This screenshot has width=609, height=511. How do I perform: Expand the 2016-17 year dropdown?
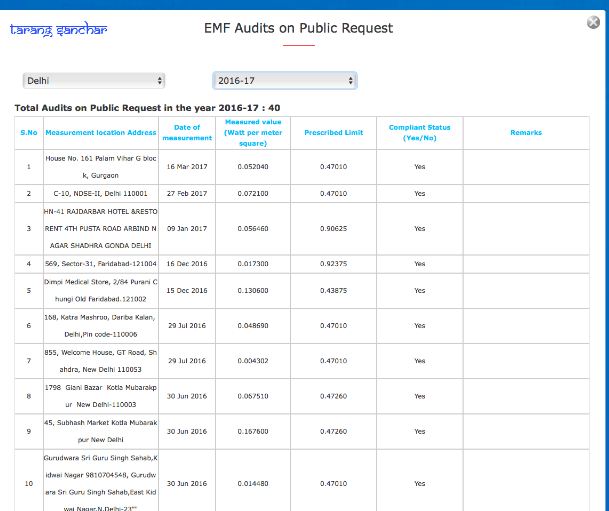click(285, 80)
